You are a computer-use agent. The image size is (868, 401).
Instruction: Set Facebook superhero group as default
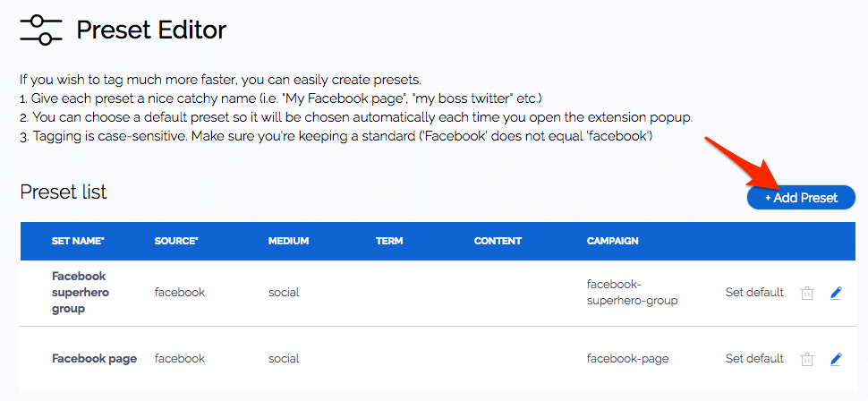[x=754, y=293]
